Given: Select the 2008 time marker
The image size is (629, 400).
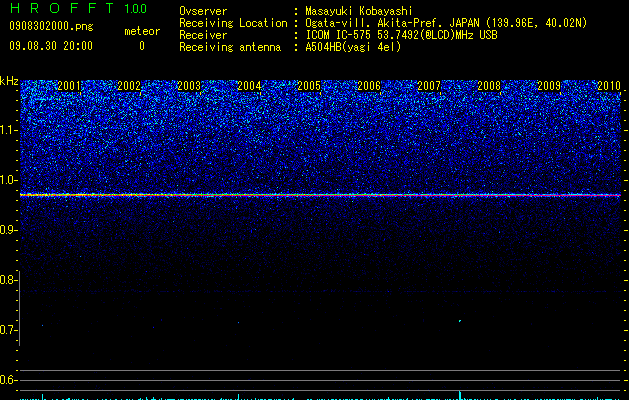Looking at the screenshot, I should 489,86.
